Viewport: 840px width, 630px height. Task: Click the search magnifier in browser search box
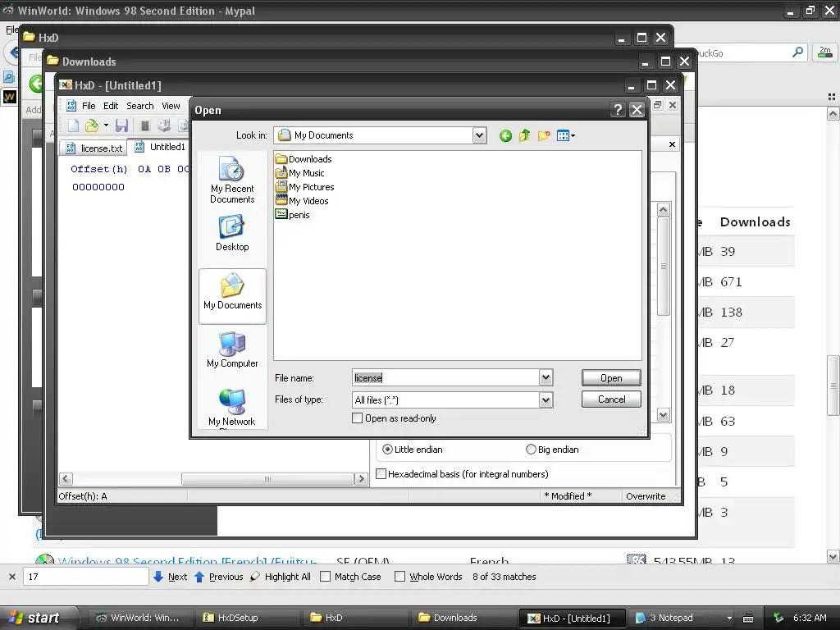coord(797,52)
